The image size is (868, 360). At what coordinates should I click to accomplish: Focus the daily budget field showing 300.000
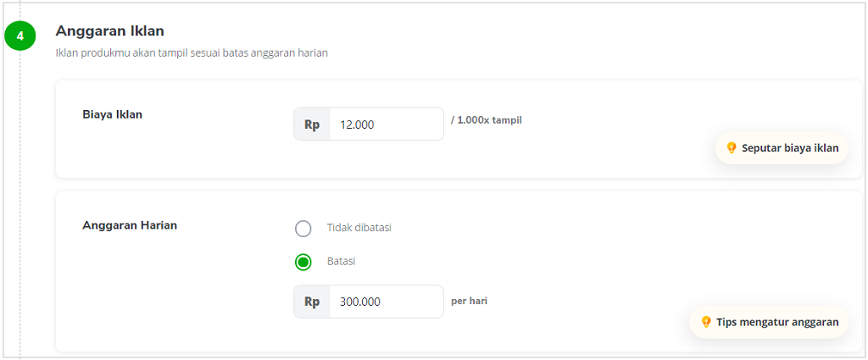387,302
